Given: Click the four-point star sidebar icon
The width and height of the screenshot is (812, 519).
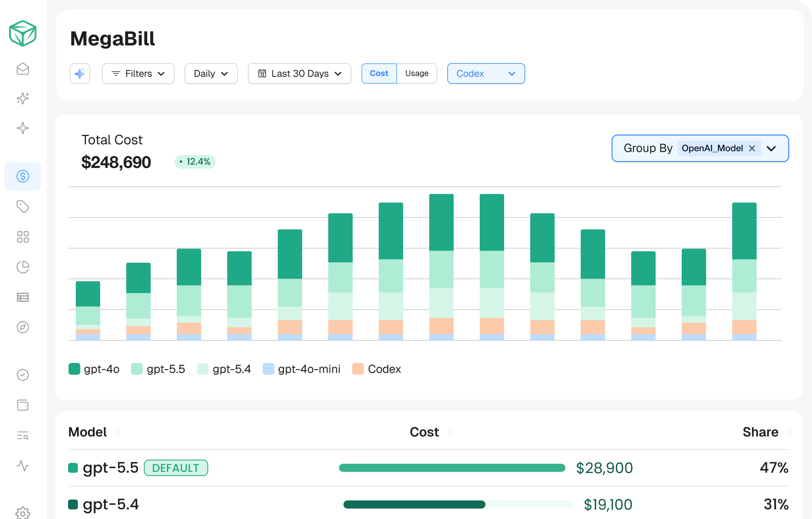Looking at the screenshot, I should [23, 128].
